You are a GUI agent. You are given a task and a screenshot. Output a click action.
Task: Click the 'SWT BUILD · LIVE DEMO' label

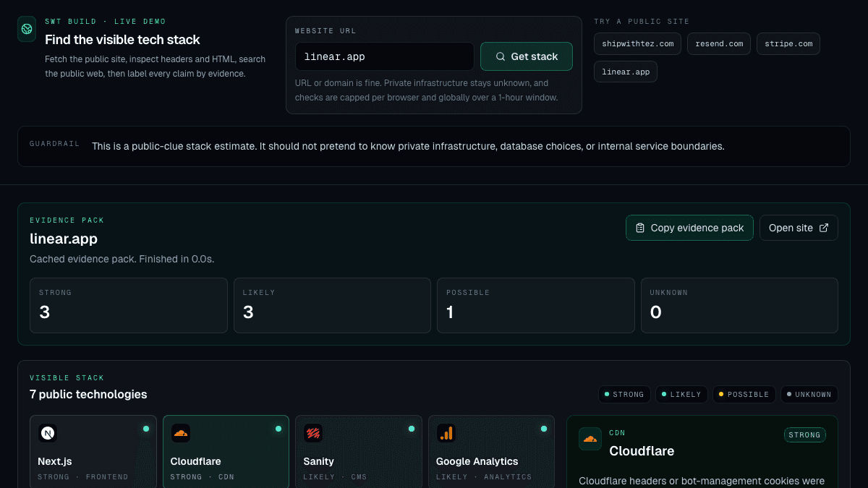(106, 22)
